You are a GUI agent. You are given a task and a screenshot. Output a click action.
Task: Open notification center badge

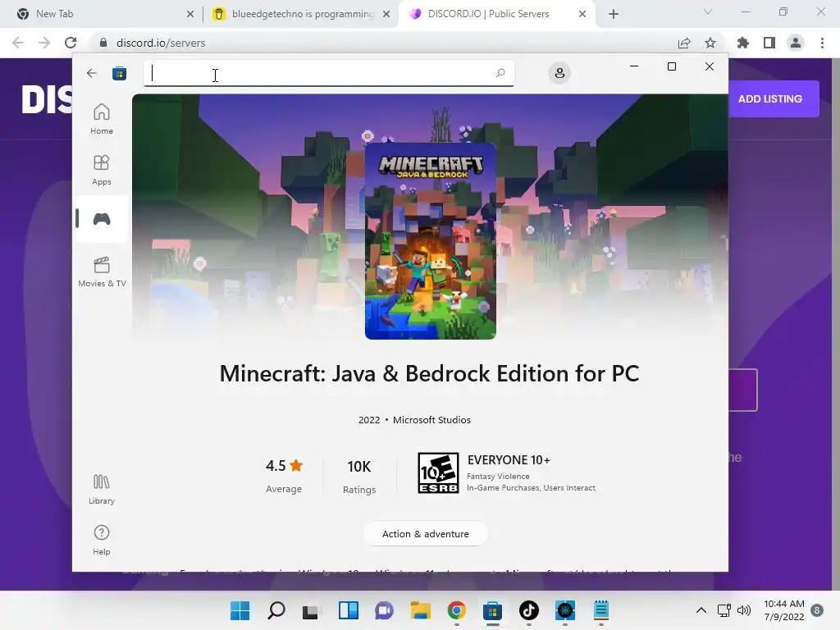tap(817, 610)
